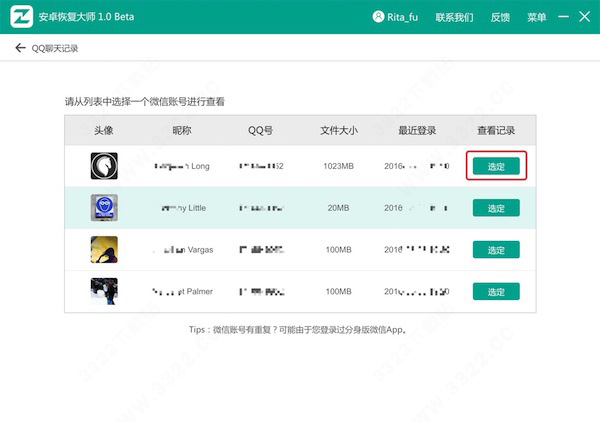This screenshot has width=600, height=422.
Task: Select the blue owl avatar of the Little account
Action: click(104, 207)
